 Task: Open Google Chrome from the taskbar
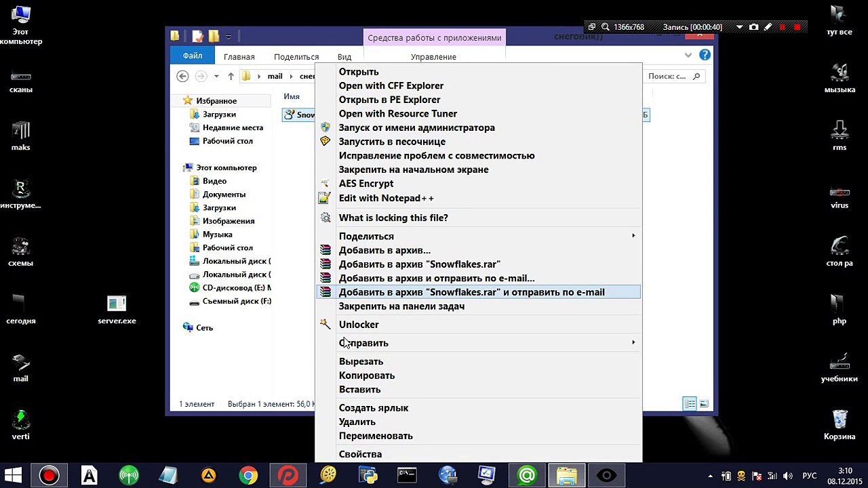click(x=248, y=476)
